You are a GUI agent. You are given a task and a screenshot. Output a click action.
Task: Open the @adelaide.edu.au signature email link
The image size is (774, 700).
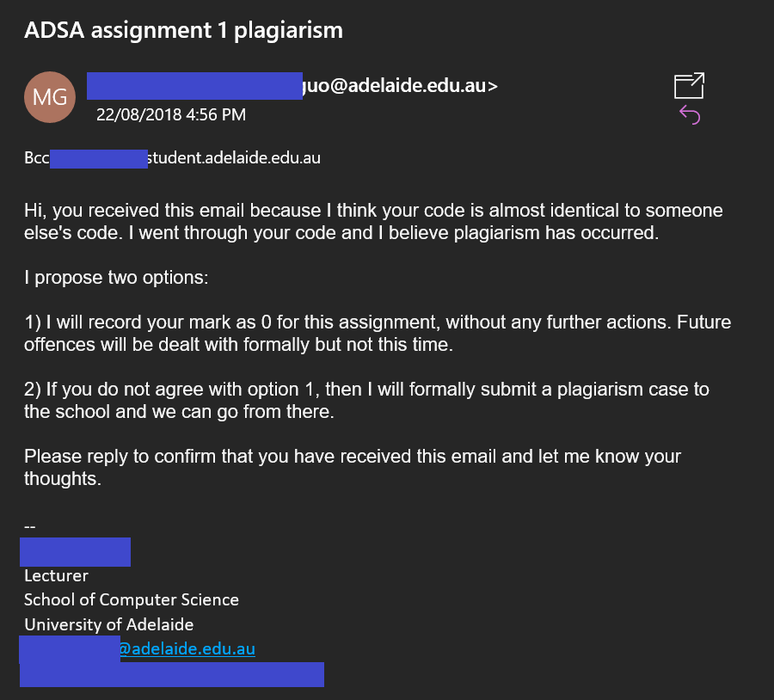187,648
